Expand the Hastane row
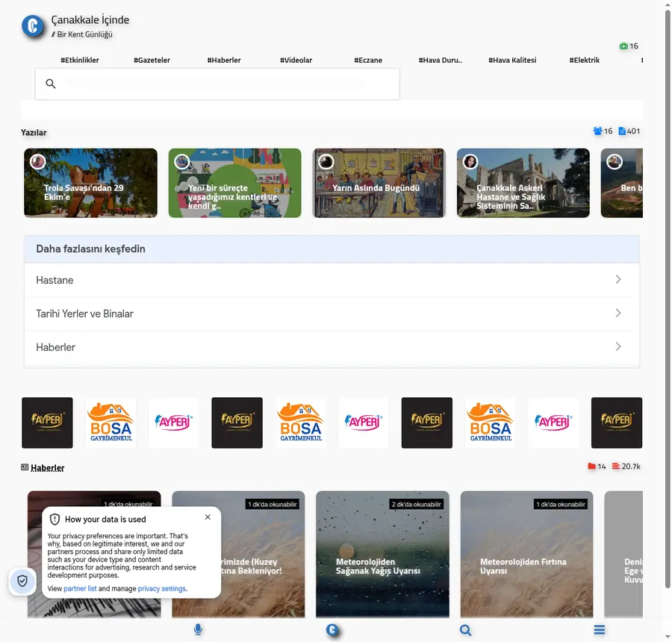This screenshot has height=642, width=672. coord(332,280)
